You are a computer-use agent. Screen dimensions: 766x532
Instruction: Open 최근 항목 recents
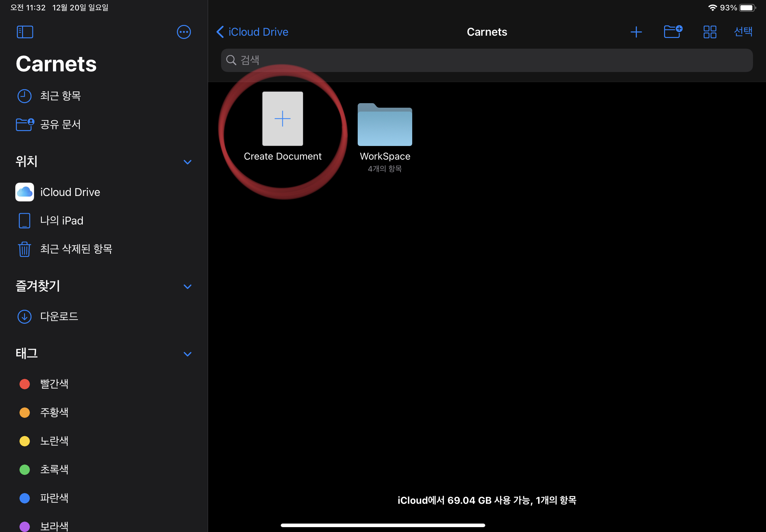[x=60, y=96]
